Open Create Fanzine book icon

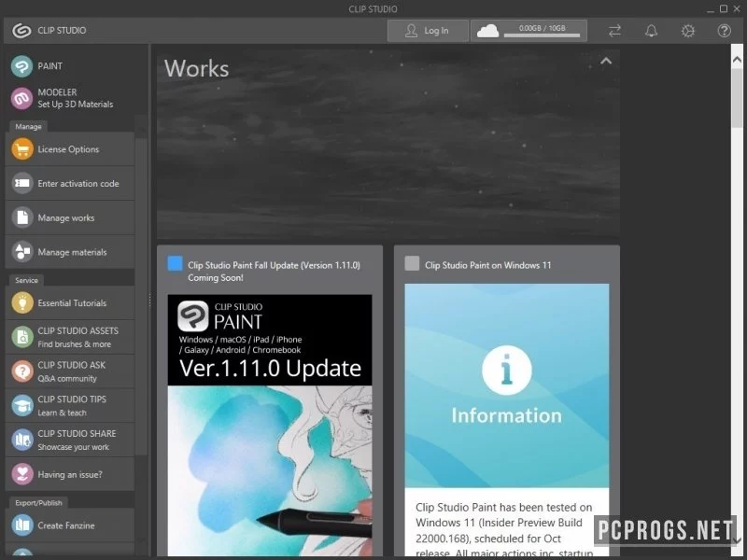pos(21,525)
